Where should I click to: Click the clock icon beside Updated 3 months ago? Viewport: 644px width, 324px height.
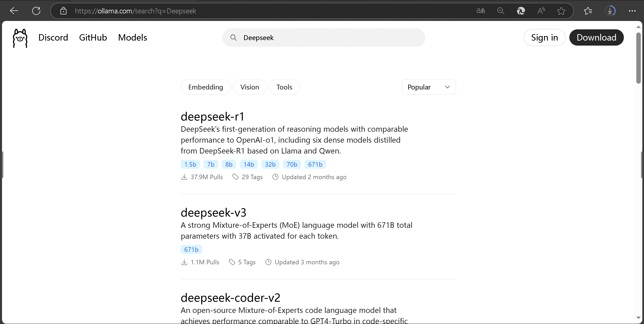pyautogui.click(x=268, y=262)
